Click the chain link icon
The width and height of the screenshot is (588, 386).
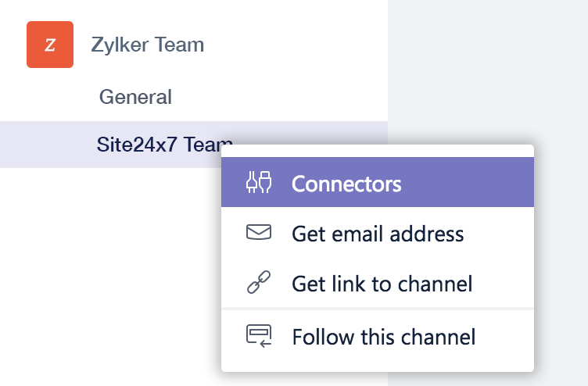pyautogui.click(x=258, y=283)
